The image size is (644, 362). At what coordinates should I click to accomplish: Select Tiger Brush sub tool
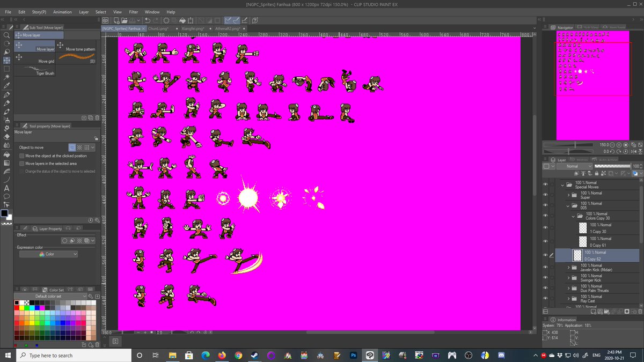[x=35, y=70]
